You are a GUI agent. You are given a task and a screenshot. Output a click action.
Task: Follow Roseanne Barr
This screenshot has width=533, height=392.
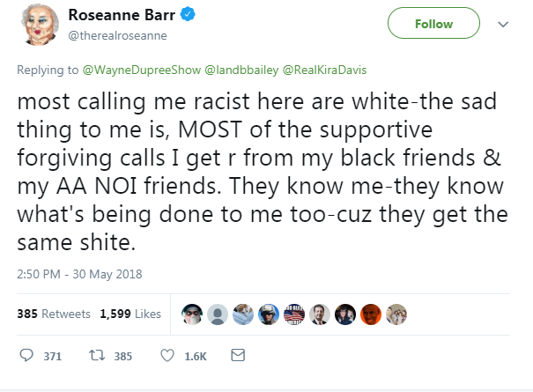(x=433, y=23)
